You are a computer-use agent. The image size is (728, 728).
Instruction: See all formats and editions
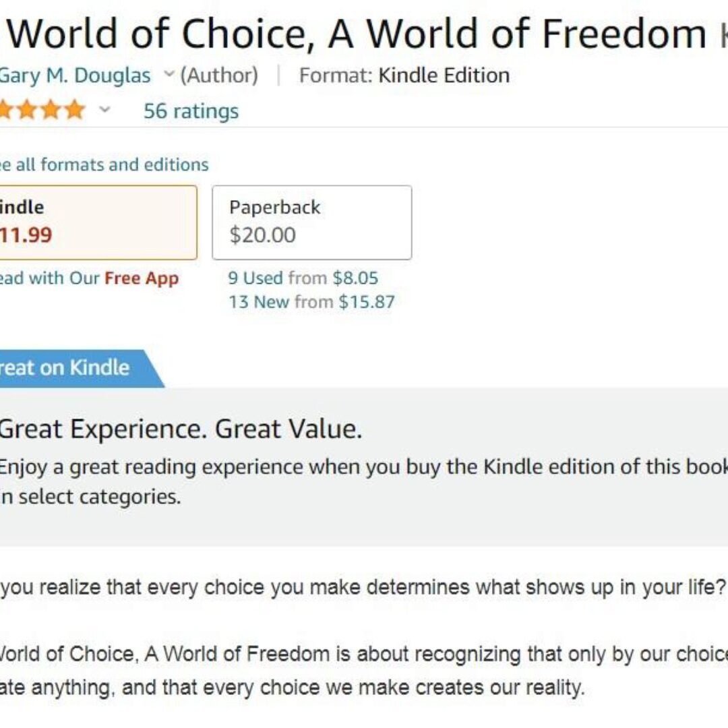click(x=104, y=164)
